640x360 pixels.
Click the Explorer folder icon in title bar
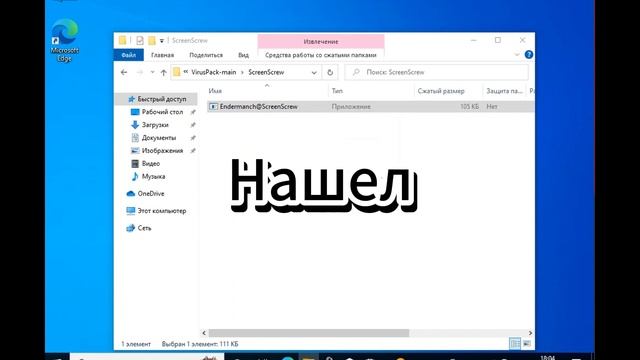point(122,40)
